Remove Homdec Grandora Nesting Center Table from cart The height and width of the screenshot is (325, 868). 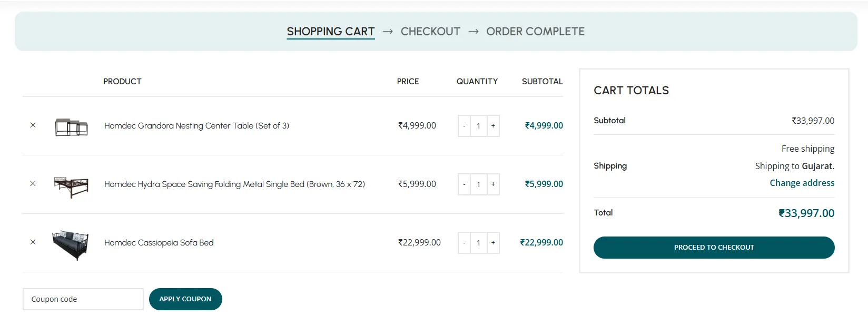(x=33, y=125)
